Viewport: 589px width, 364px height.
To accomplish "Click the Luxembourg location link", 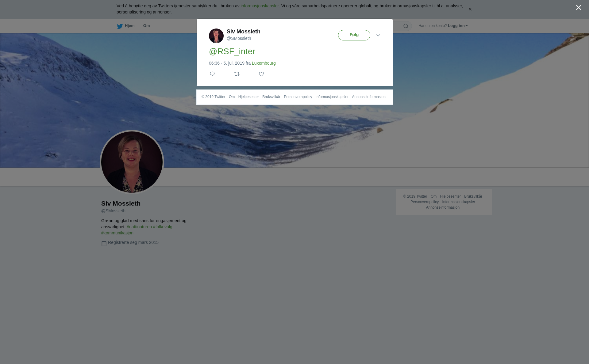I will point(264,63).
